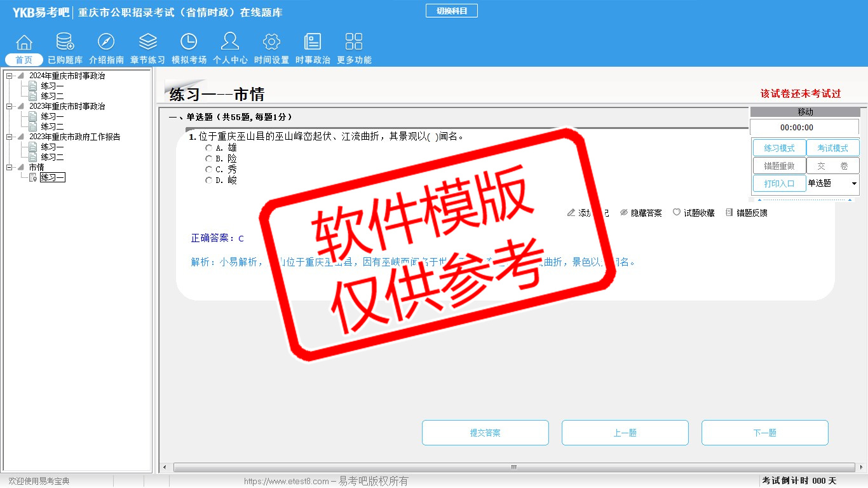Open 时间设置 gear icon
This screenshot has height=488, width=868.
pyautogui.click(x=271, y=42)
